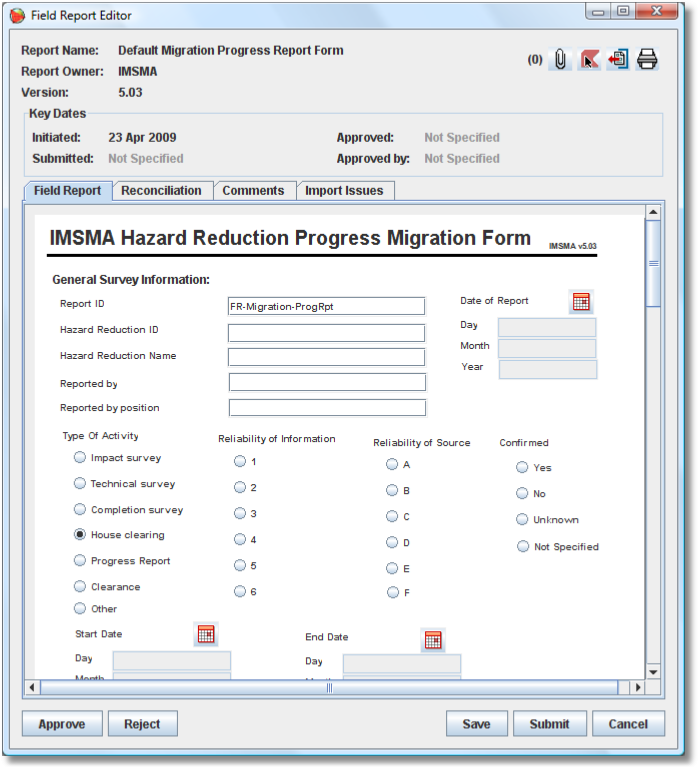Click the horizontal scrollbar right arrow
699x770 pixels.
[636, 688]
